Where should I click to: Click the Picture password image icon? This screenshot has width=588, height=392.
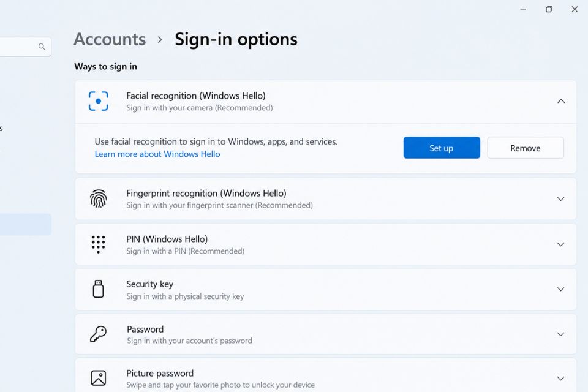click(98, 378)
